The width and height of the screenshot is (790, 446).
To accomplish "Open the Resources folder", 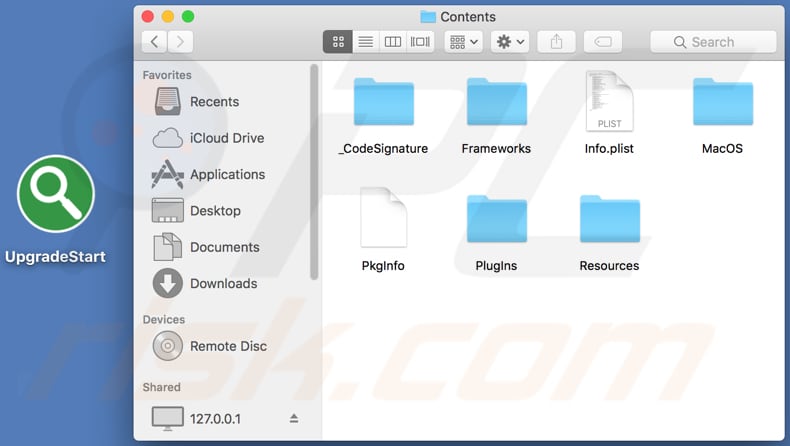I will point(609,220).
